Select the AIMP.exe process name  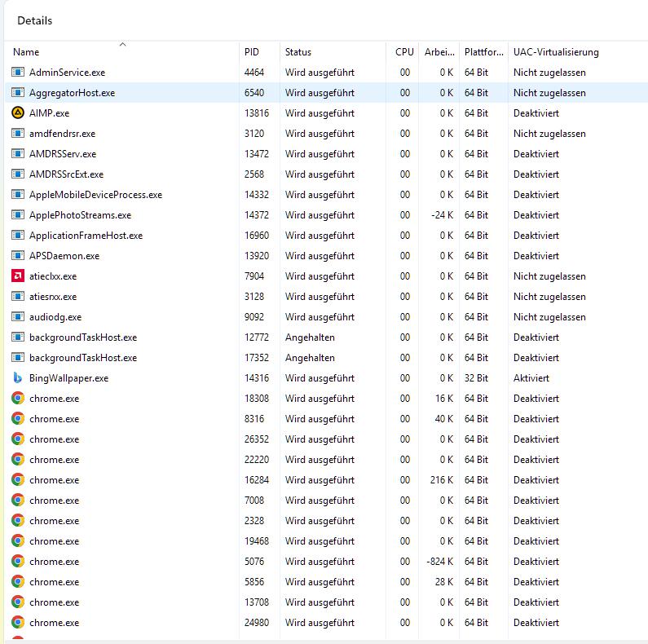tap(49, 112)
